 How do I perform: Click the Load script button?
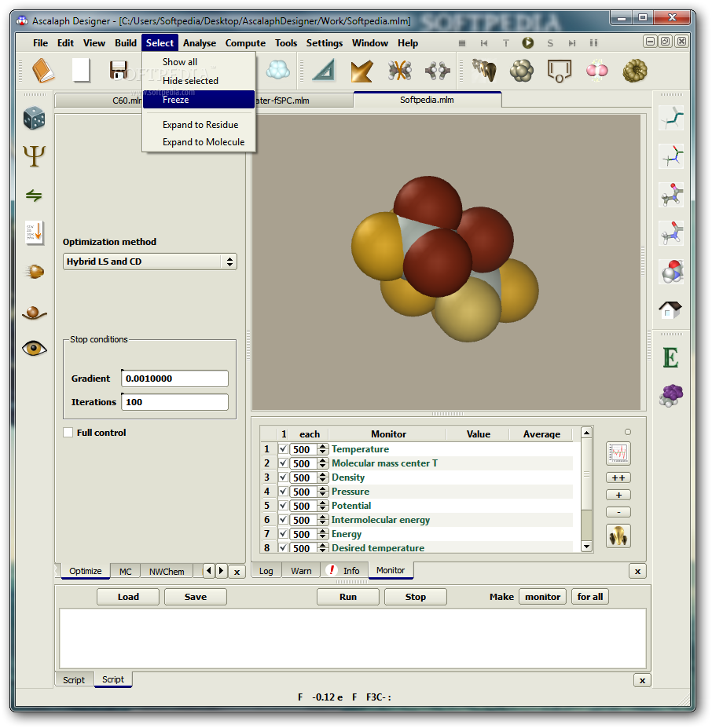pos(128,597)
